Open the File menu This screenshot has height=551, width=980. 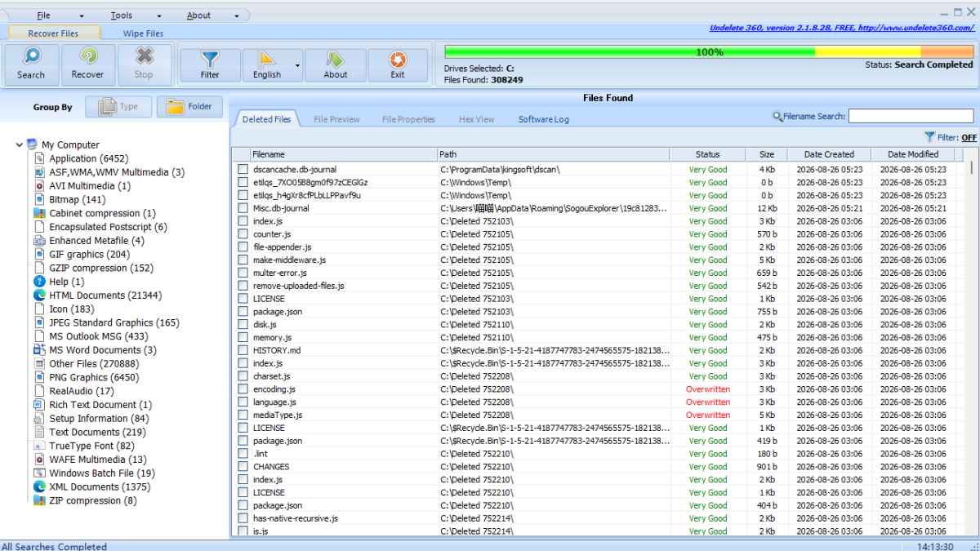coord(43,16)
